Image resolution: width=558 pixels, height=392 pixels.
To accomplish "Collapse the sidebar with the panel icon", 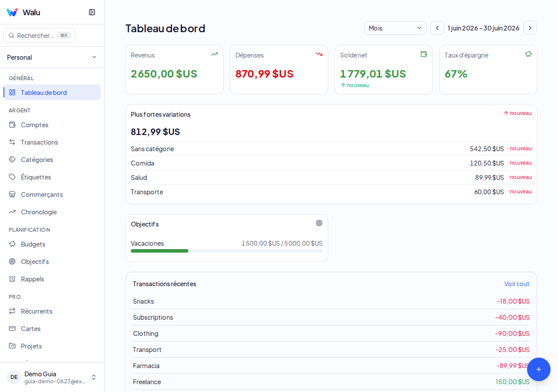I will pyautogui.click(x=92, y=12).
